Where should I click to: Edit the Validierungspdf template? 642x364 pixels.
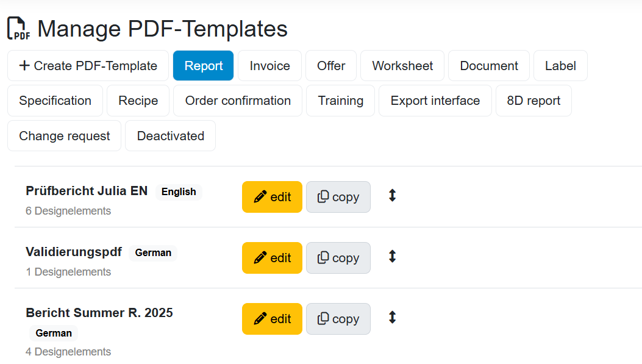click(x=272, y=258)
